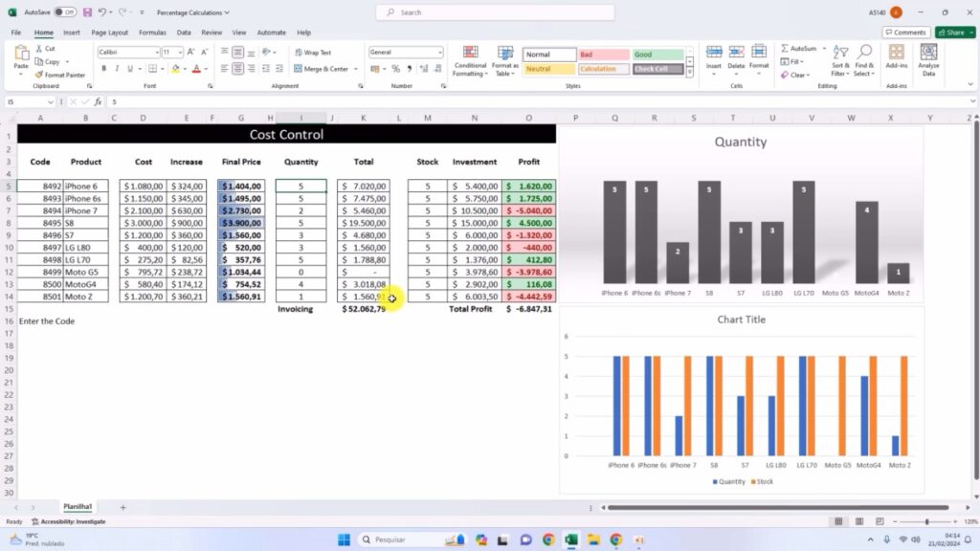This screenshot has height=551, width=980.
Task: Decrease the font size
Action: point(204,53)
